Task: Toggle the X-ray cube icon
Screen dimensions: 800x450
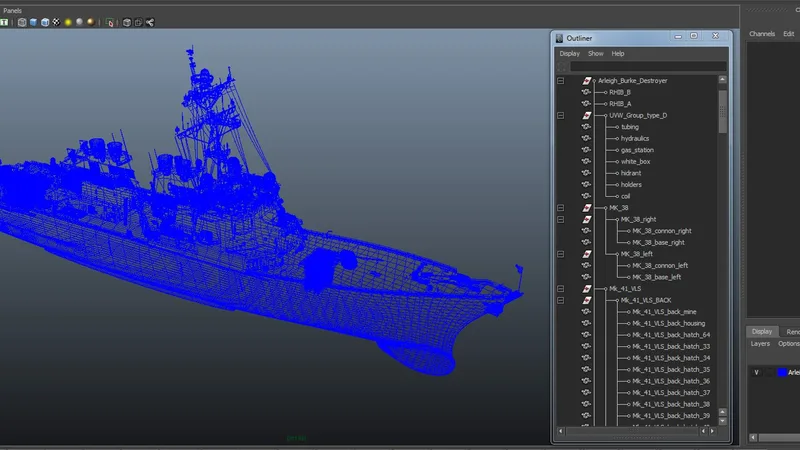Action: (x=127, y=22)
